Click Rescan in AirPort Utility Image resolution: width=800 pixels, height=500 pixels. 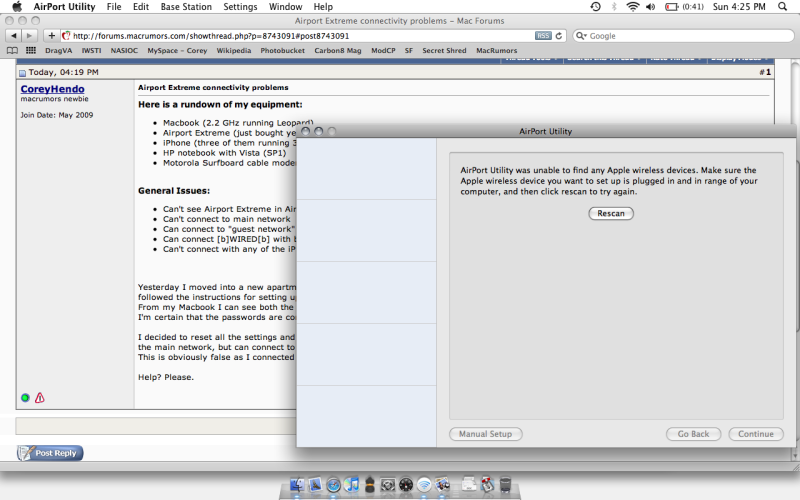click(x=611, y=213)
